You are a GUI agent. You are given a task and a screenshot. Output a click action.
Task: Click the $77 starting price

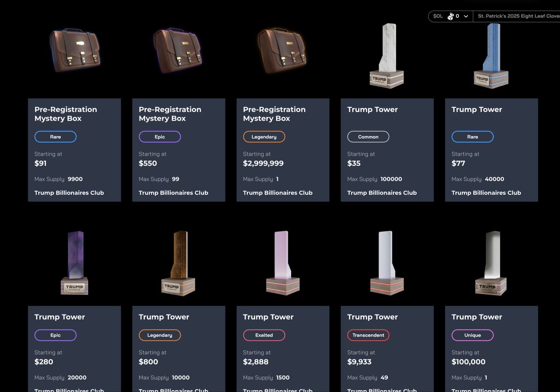point(458,164)
